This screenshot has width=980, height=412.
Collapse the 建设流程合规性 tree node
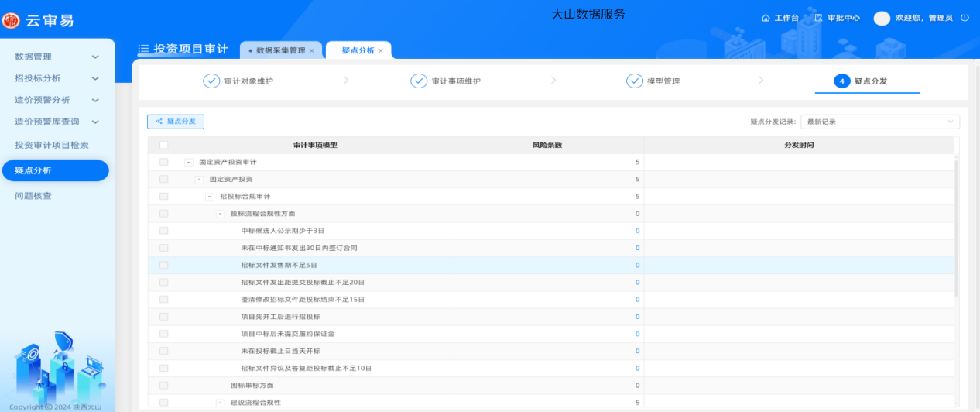(x=221, y=403)
